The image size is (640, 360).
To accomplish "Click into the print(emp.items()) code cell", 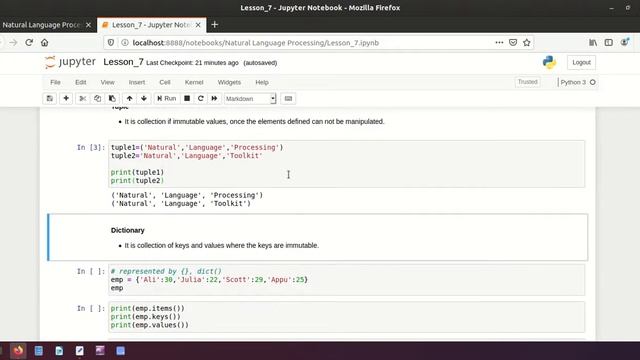I will pyautogui.click(x=347, y=317).
